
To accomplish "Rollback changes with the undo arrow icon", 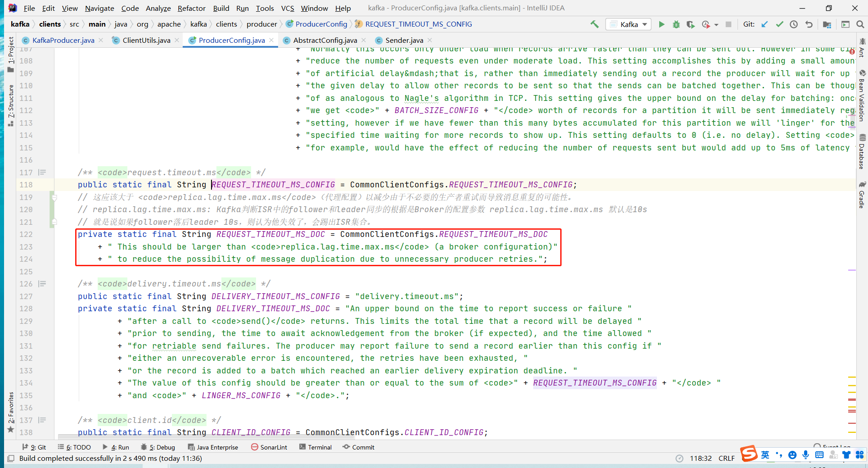I will tap(809, 24).
